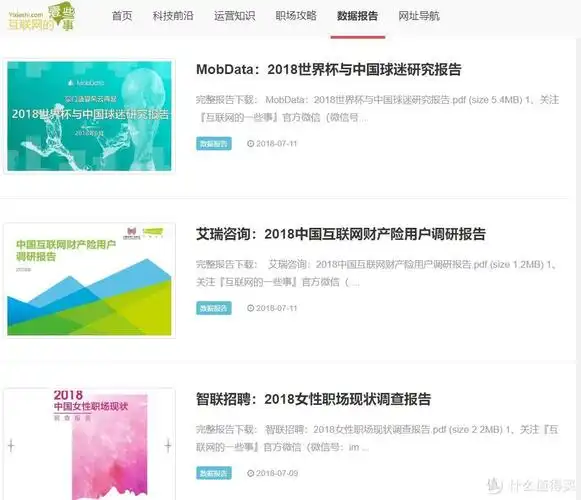
Task: Open the 科技前沿 menu item
Action: click(x=173, y=16)
